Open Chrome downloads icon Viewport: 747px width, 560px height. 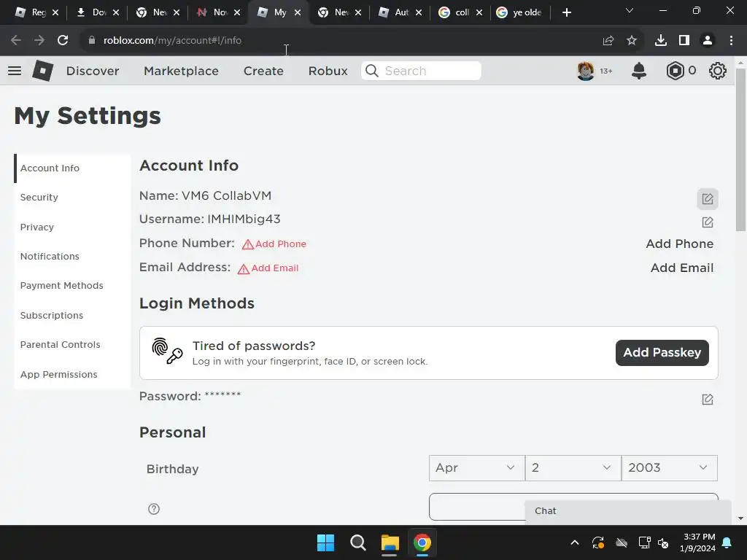(661, 41)
